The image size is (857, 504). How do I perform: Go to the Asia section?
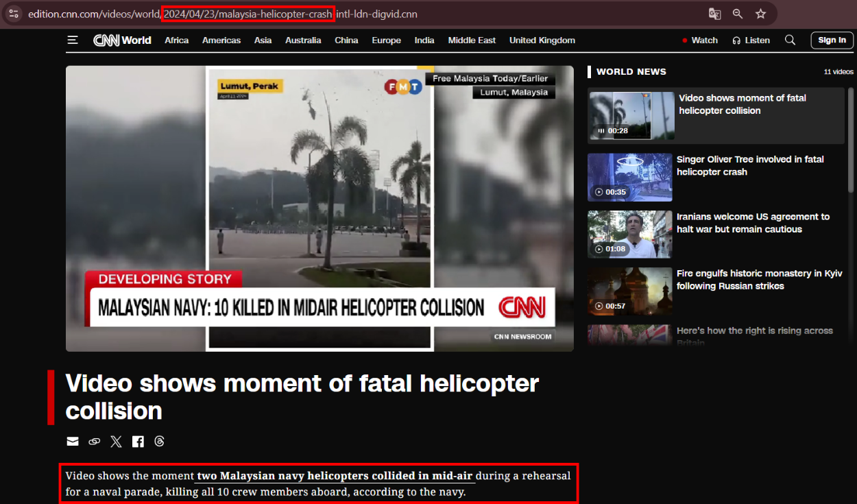click(263, 40)
